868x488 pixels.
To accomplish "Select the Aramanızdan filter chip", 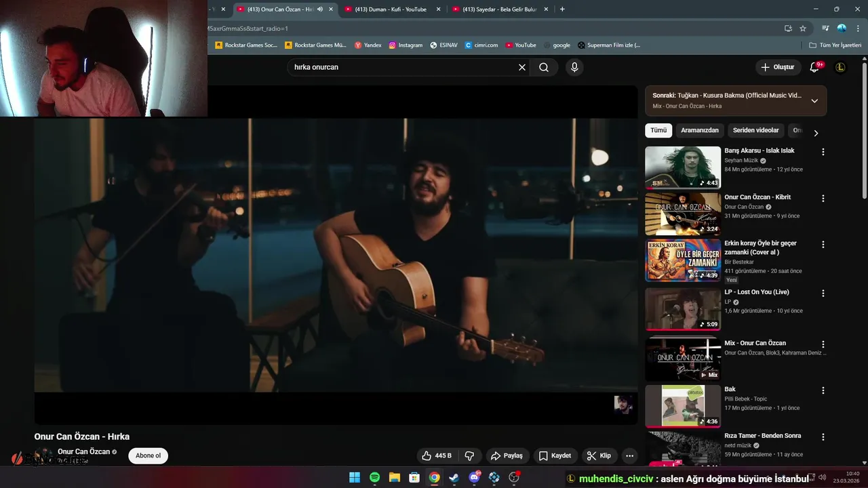I will [x=700, y=130].
